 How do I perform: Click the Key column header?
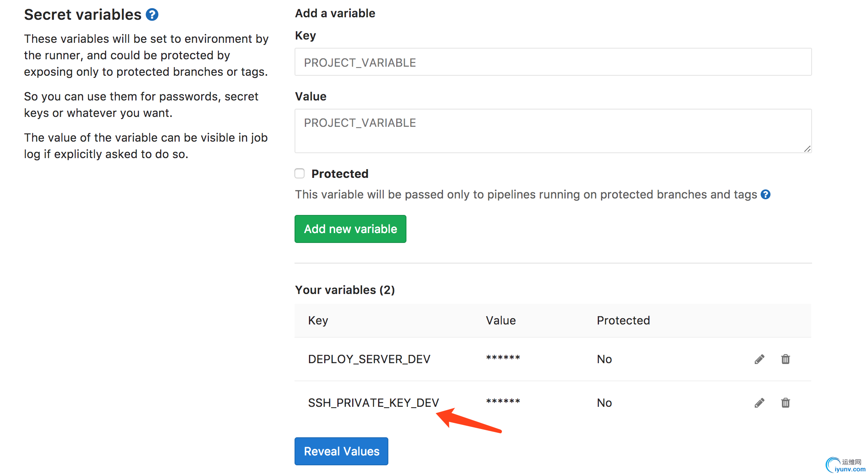[x=318, y=320]
